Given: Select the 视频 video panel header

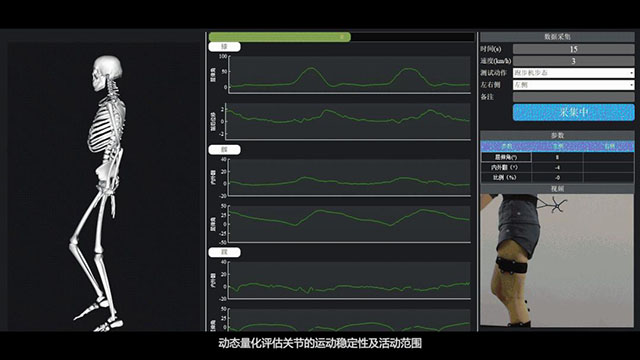Looking at the screenshot, I should [x=557, y=189].
